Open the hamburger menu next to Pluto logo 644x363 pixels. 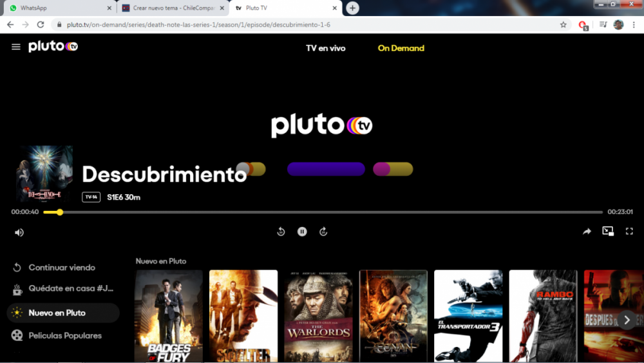tap(15, 47)
